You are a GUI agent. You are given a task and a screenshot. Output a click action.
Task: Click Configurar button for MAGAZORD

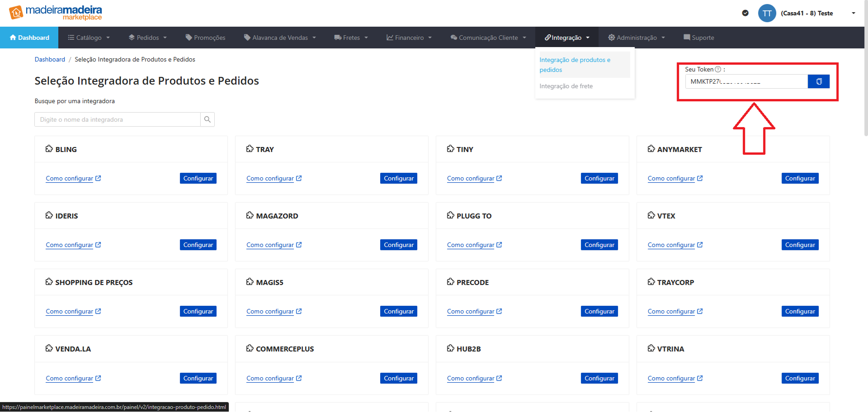pos(399,245)
